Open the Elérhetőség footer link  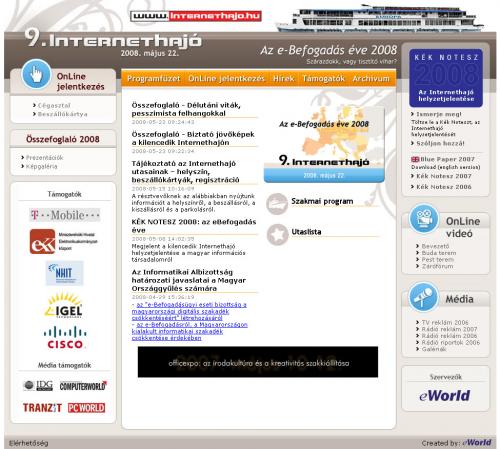(29, 443)
